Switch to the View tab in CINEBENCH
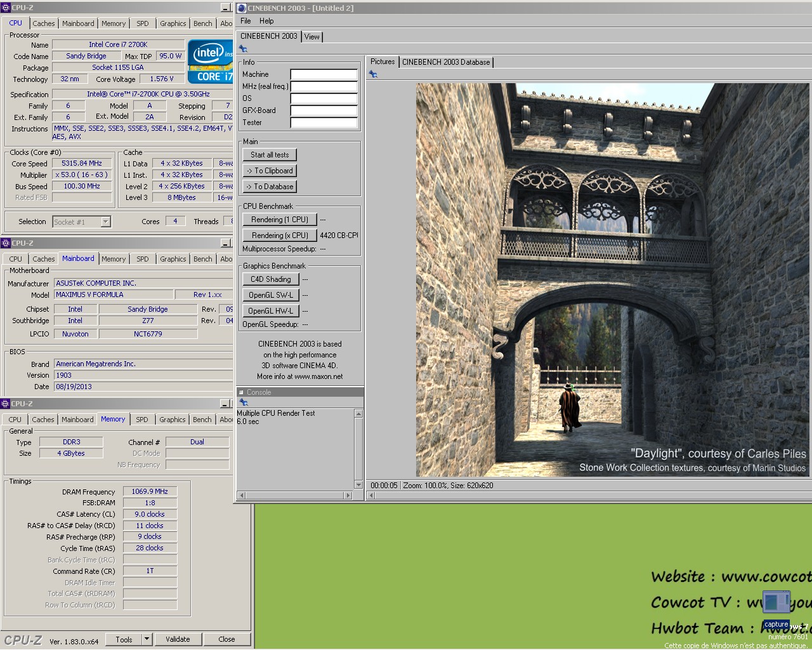Image resolution: width=812 pixels, height=650 pixels. [x=312, y=37]
